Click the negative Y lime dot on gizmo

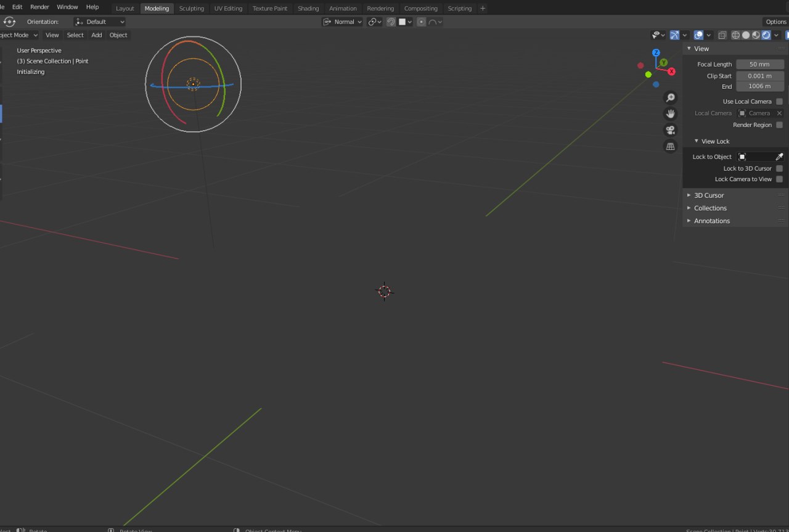[x=648, y=75]
